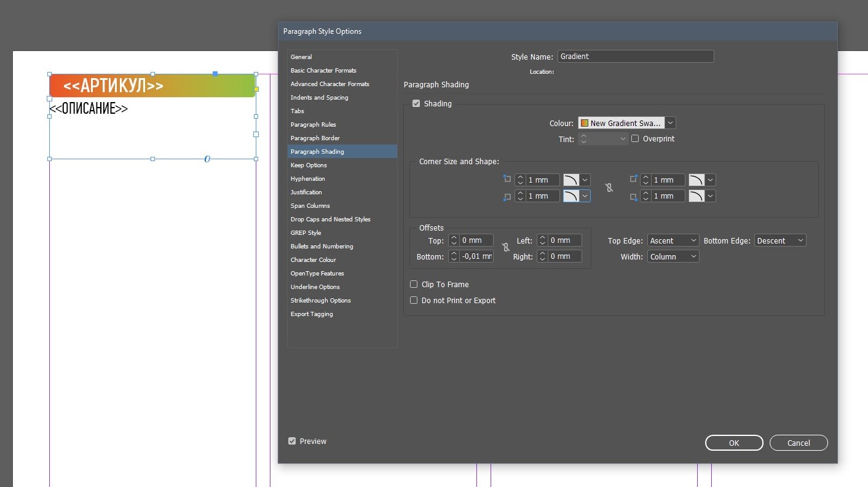
Task: Expand the bottom-right corner shape dropdown
Action: (x=711, y=196)
